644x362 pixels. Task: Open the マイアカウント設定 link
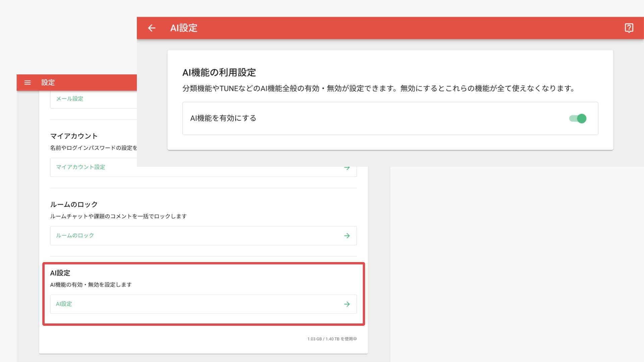[80, 167]
